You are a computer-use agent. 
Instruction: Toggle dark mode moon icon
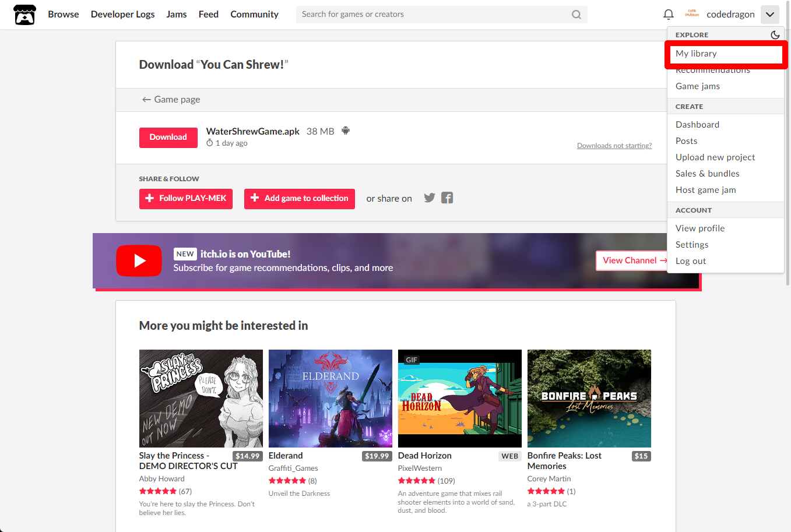click(775, 35)
